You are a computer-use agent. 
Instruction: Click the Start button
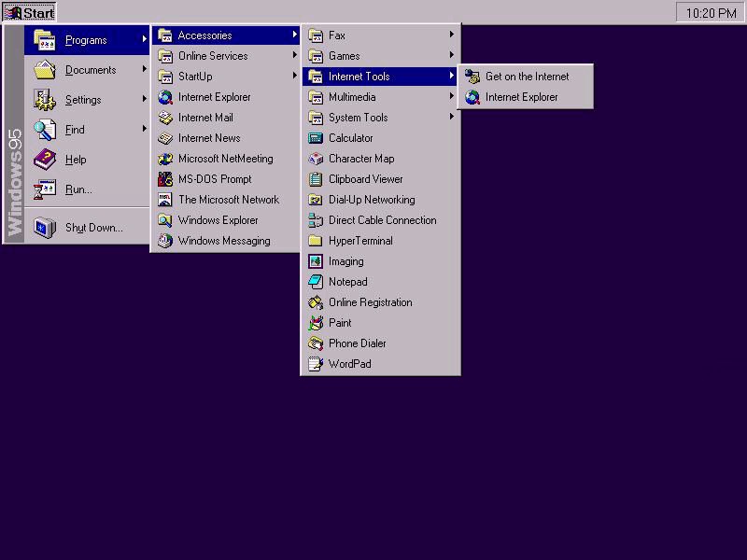(x=30, y=13)
